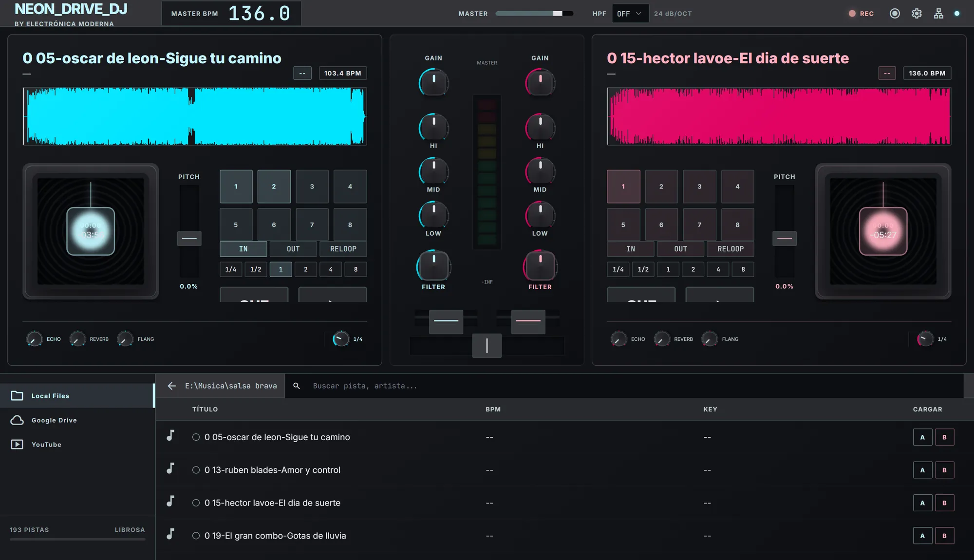Sort tracks by the BPM column header
The height and width of the screenshot is (560, 974).
pos(493,409)
